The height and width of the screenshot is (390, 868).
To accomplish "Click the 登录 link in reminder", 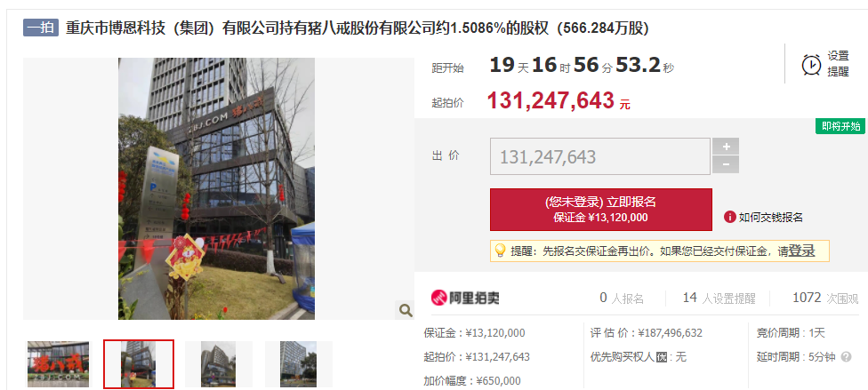I will 801,251.
